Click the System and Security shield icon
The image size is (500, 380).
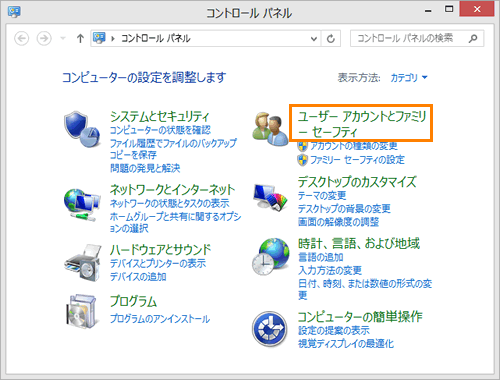pyautogui.click(x=82, y=129)
